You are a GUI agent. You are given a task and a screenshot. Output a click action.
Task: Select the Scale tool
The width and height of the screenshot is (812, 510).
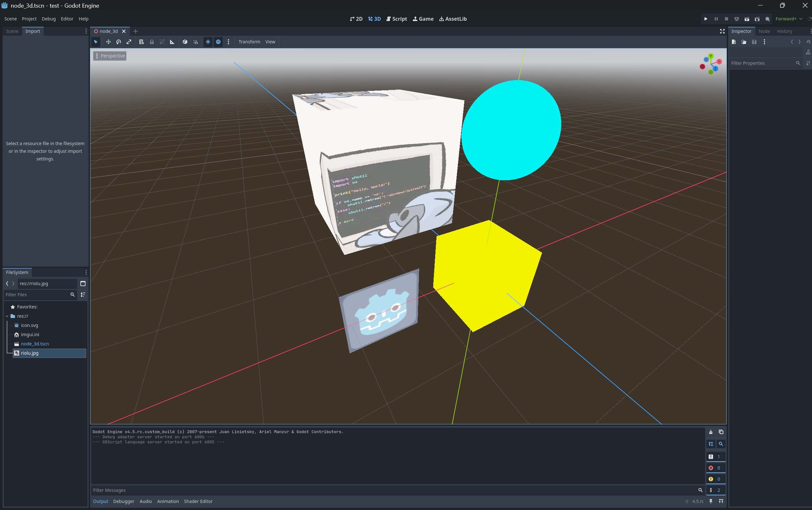pos(129,42)
